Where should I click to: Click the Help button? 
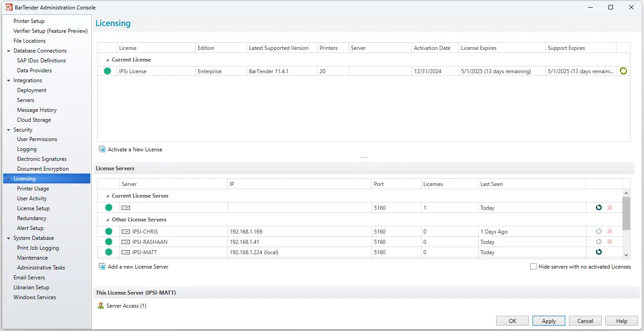622,321
